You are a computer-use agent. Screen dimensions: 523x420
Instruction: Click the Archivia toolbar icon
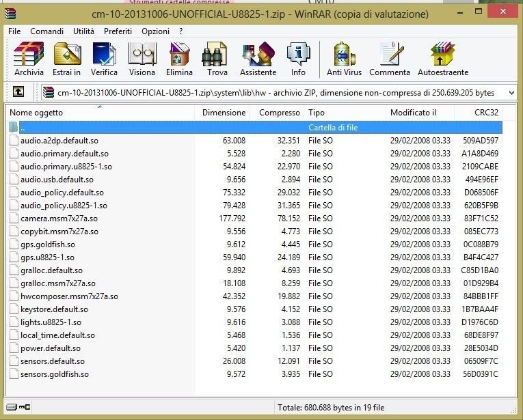pyautogui.click(x=29, y=59)
